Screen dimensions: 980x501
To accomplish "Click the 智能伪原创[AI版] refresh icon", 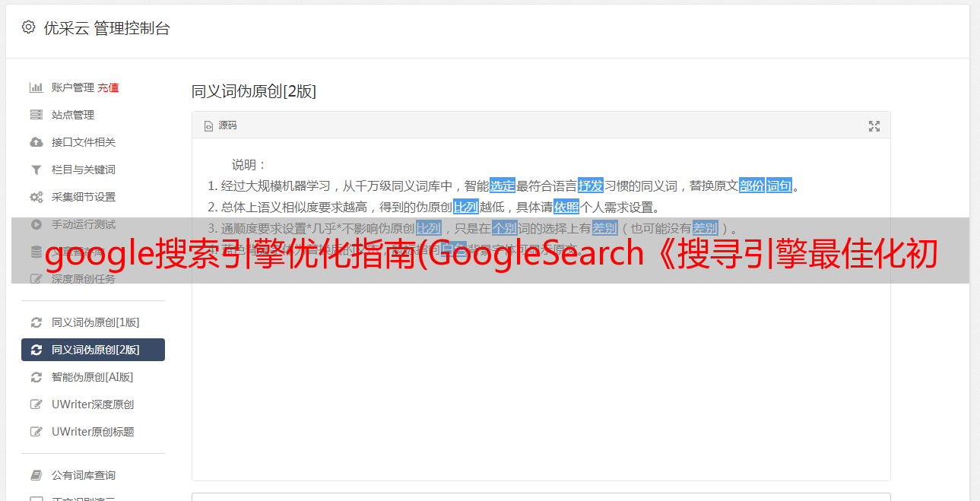I will 36,377.
